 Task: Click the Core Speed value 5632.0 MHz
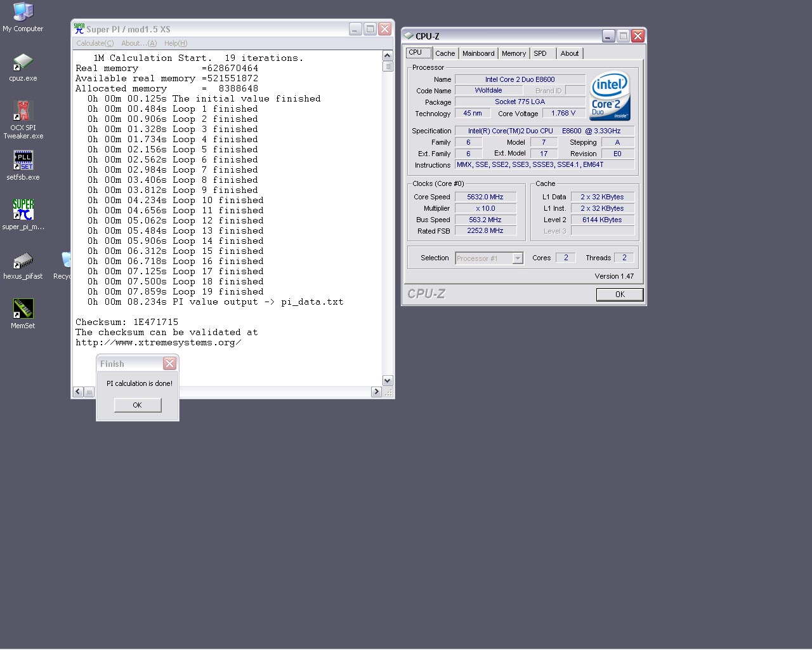485,197
